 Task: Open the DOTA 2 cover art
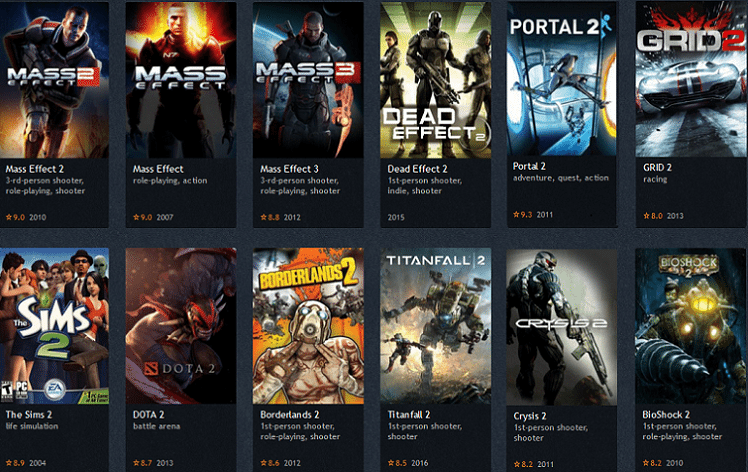(x=181, y=326)
